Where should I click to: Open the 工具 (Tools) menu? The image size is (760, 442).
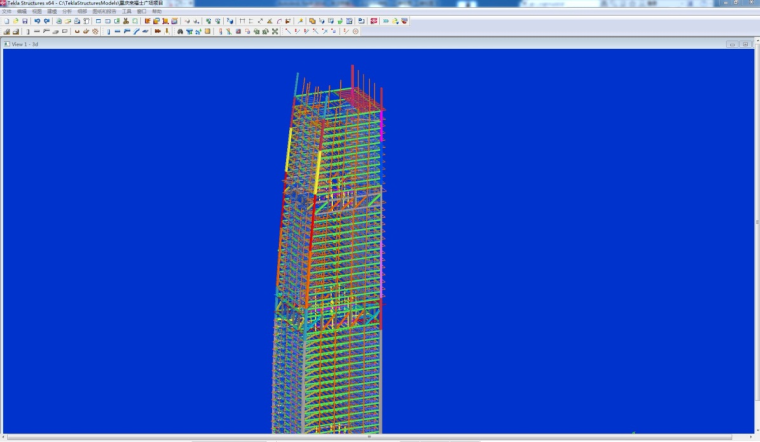pos(127,12)
